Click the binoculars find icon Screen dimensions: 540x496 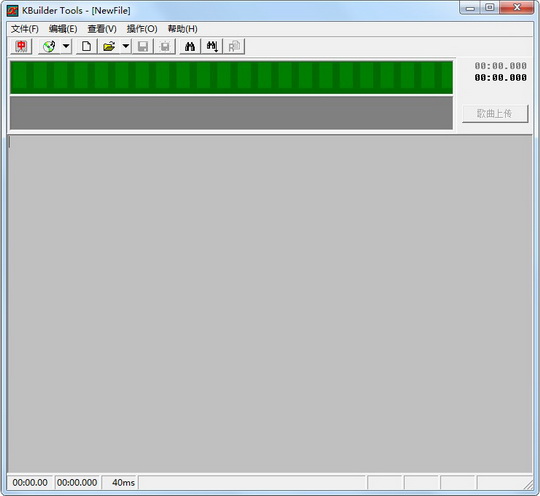(190, 46)
